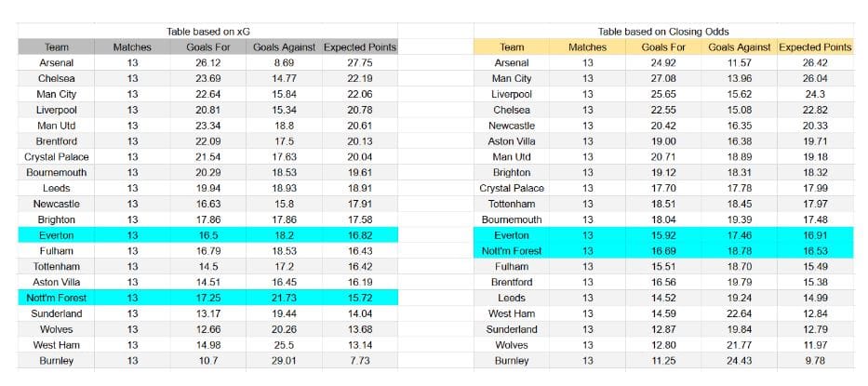Click West Ham's goals against value 25.5
This screenshot has height=386, width=868.
284,345
